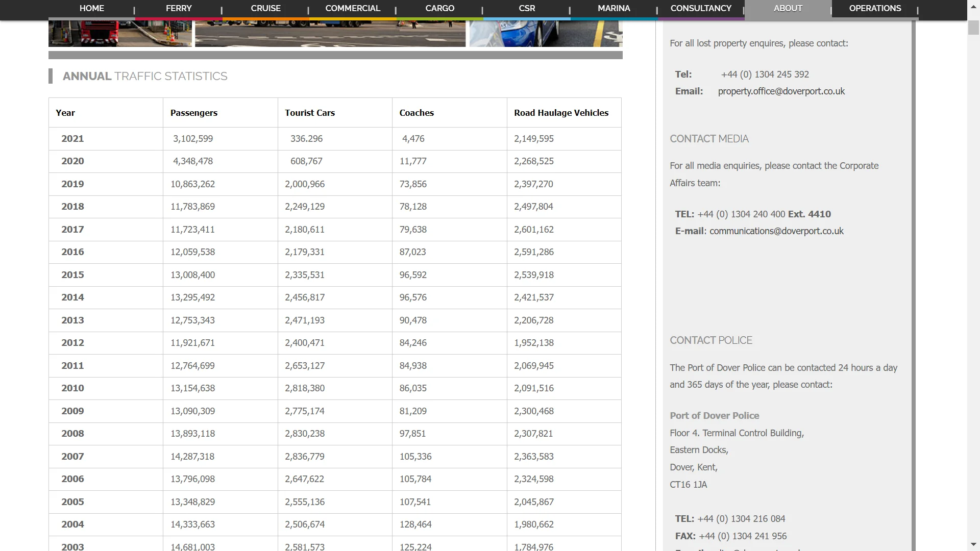Click the ABOUT tab

click(x=788, y=9)
